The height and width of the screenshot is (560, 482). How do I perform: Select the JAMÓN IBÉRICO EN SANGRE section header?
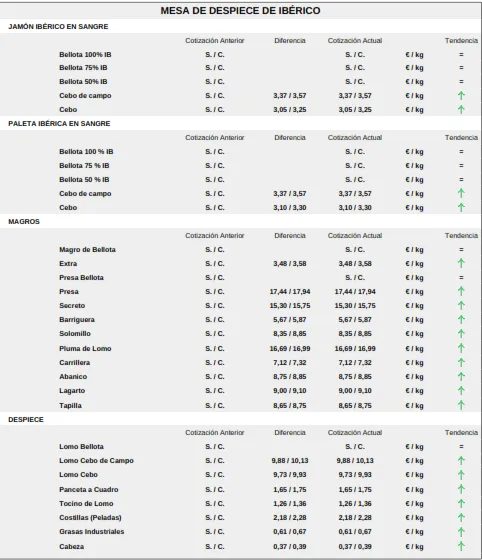coord(58,26)
